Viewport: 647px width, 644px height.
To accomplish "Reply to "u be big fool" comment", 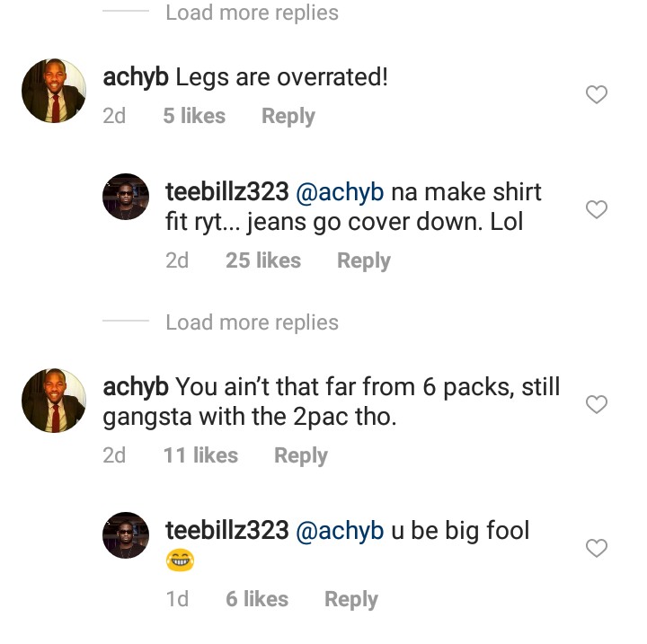I will pos(350,599).
